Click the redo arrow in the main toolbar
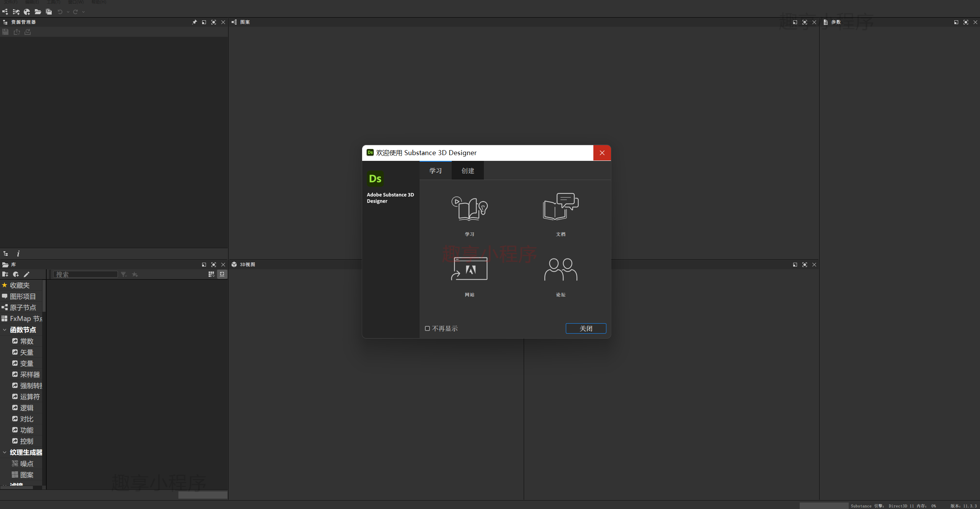The image size is (980, 509). tap(75, 12)
